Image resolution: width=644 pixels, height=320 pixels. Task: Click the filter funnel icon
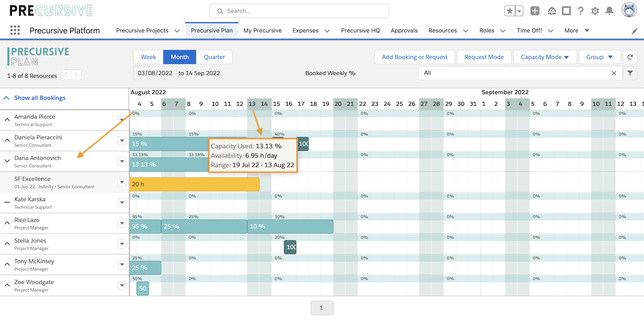coord(630,73)
